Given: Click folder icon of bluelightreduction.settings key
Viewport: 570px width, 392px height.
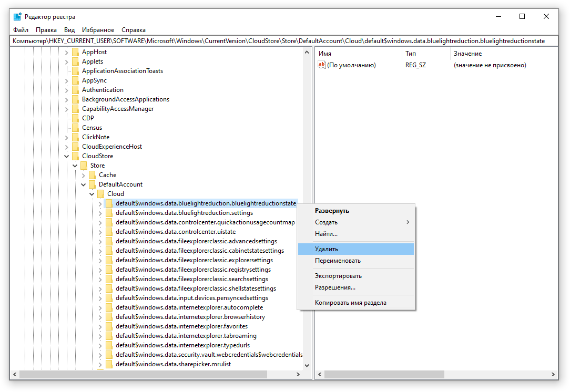Looking at the screenshot, I should (x=109, y=213).
